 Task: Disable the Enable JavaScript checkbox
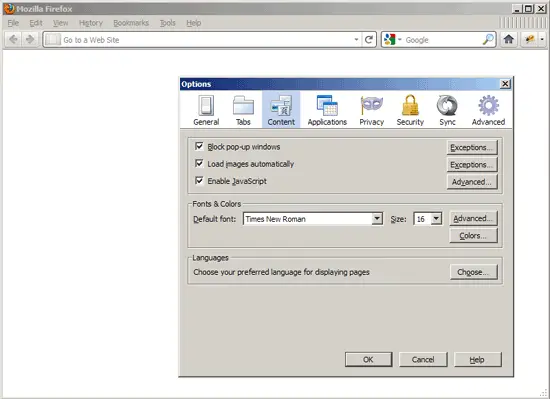(199, 181)
